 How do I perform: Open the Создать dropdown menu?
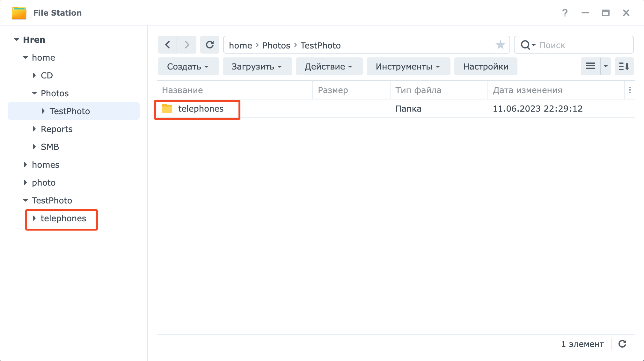pyautogui.click(x=188, y=66)
